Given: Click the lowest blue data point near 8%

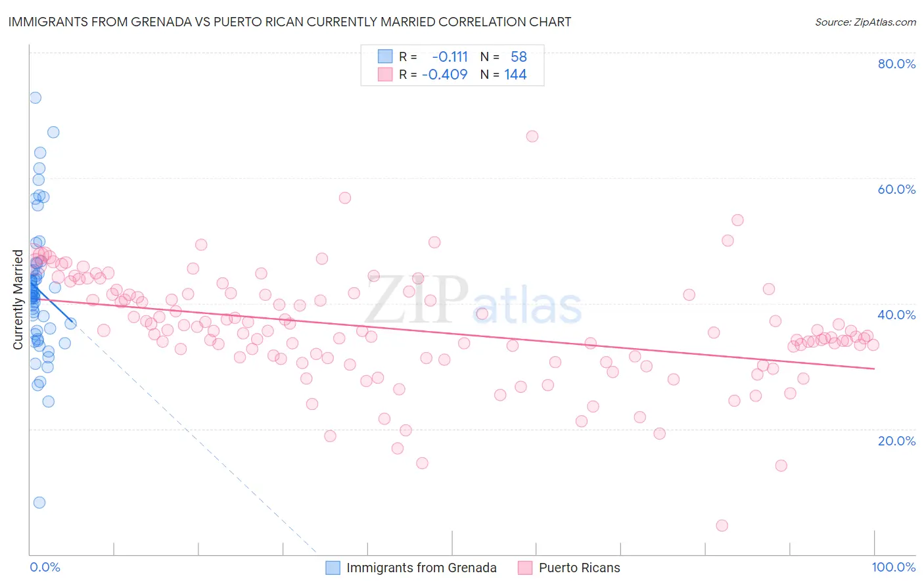Looking at the screenshot, I should coord(39,503).
